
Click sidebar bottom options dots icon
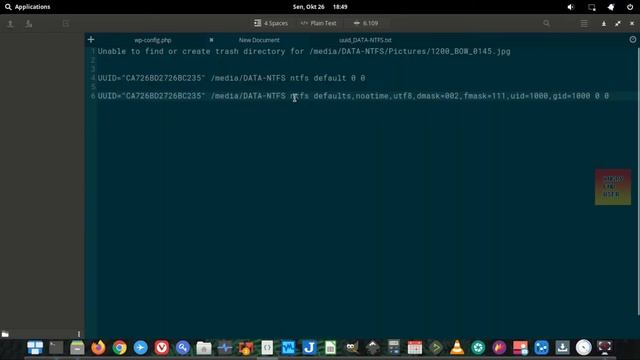point(79,334)
